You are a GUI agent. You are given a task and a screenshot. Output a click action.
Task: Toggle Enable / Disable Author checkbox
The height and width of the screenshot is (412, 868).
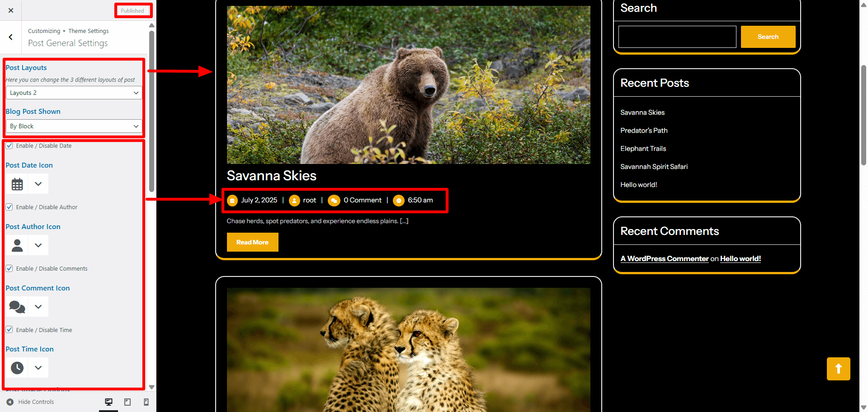[x=9, y=207]
